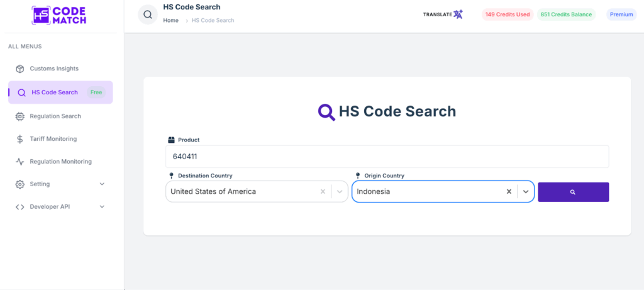Go to Tariff Monitoring menu

tap(53, 139)
